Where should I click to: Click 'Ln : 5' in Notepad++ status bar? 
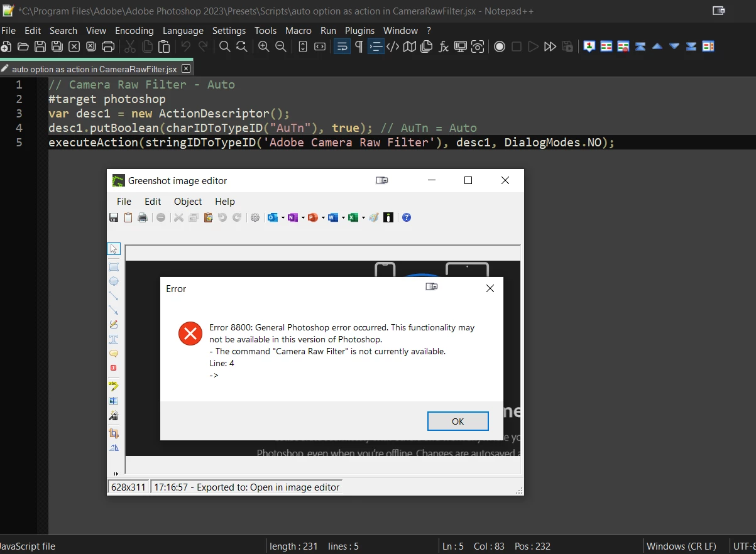[x=453, y=546]
